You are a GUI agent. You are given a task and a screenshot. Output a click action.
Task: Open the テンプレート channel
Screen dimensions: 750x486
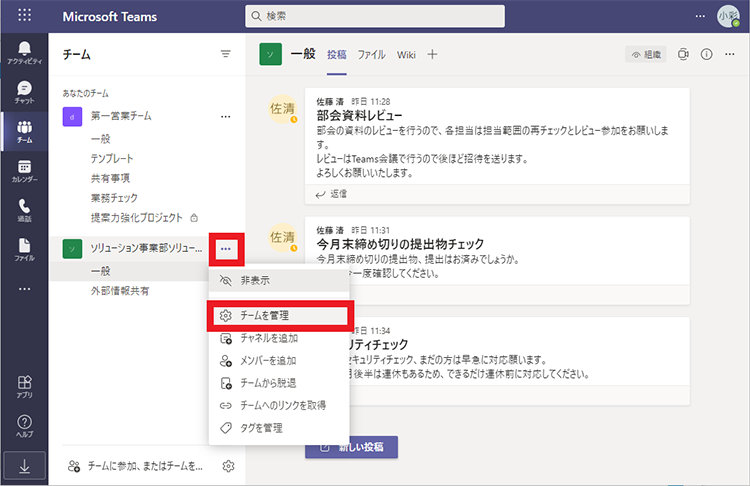pos(112,158)
